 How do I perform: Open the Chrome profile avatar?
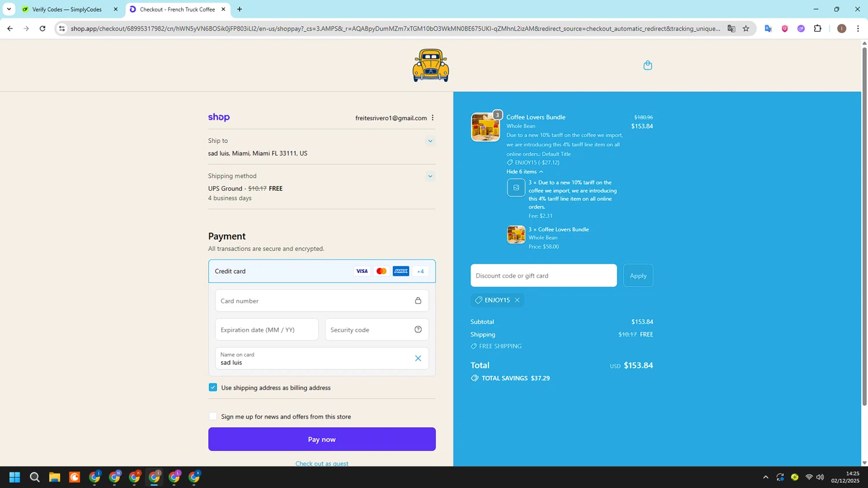tap(841, 28)
